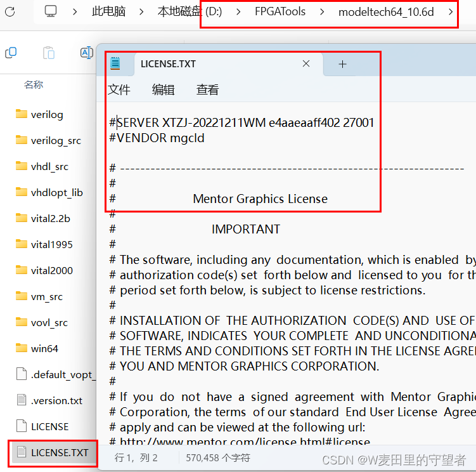
Task: Click vovl_src folder icon
Action: [22, 322]
